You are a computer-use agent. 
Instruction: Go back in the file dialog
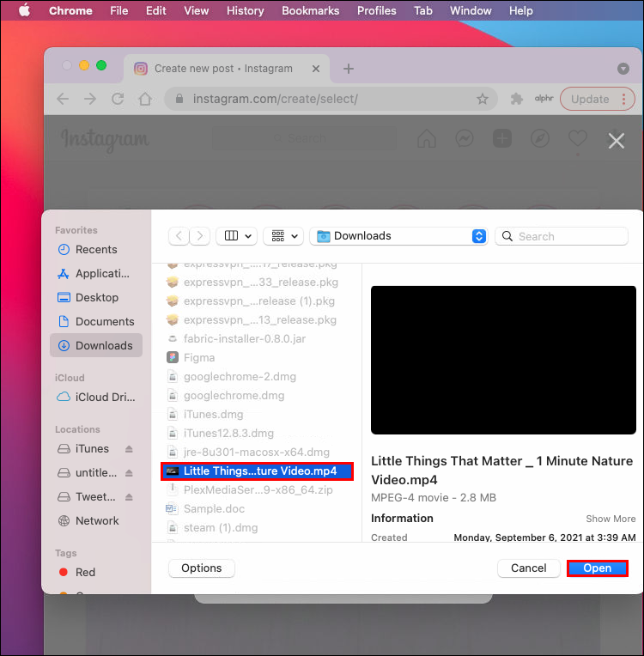(x=179, y=236)
